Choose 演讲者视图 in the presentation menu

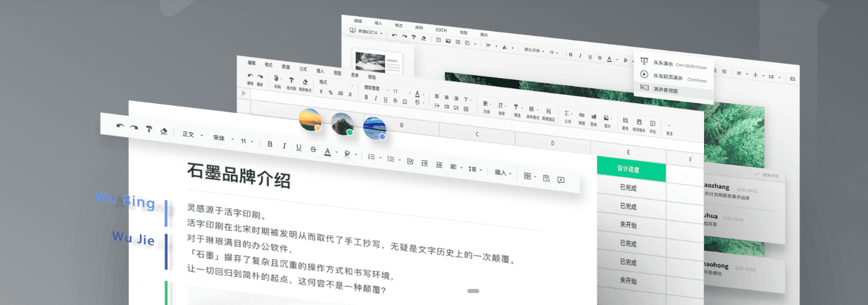click(x=674, y=90)
